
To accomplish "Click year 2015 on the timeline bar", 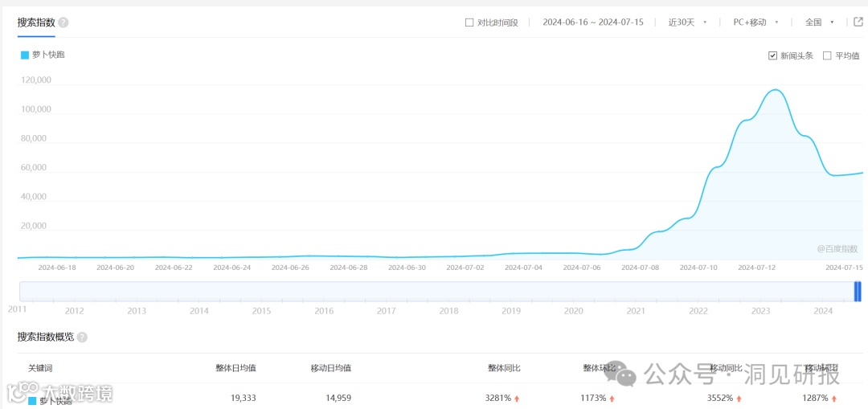I will tap(261, 311).
